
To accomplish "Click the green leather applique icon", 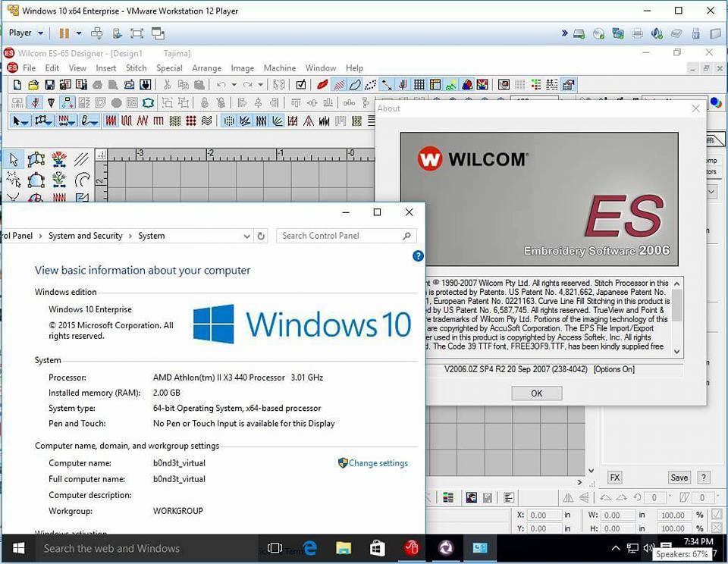I will tap(148, 102).
